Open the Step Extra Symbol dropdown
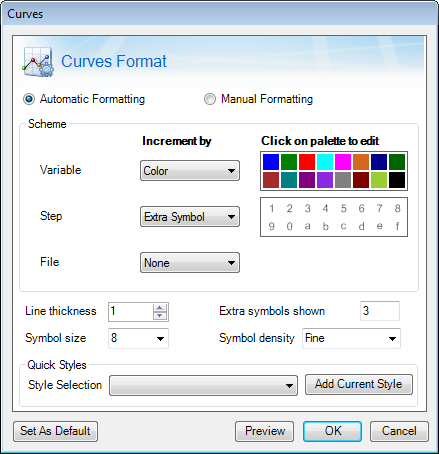Image resolution: width=439 pixels, height=454 pixels. click(190, 217)
